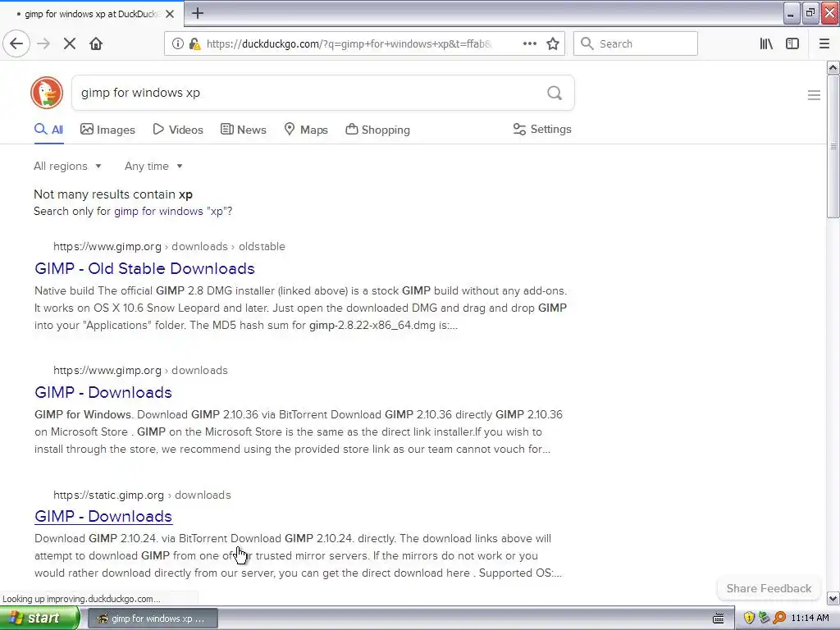
Task: Open the DuckDuckGo side menu
Action: (x=814, y=95)
